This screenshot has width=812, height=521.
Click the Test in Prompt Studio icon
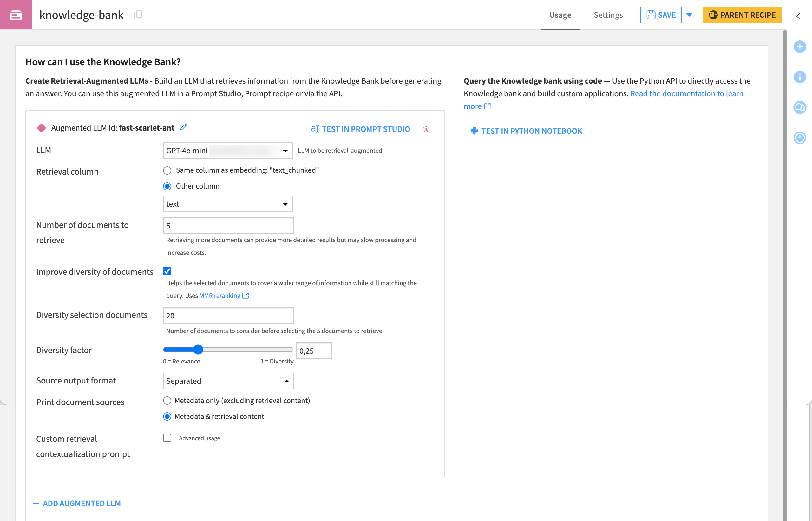click(315, 129)
